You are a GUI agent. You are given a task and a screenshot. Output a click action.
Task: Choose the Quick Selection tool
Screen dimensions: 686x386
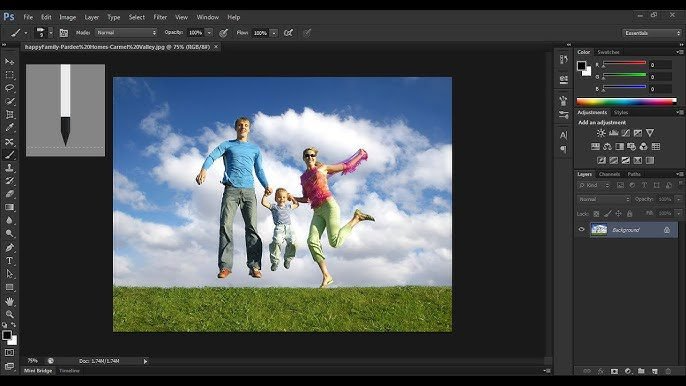[x=9, y=102]
